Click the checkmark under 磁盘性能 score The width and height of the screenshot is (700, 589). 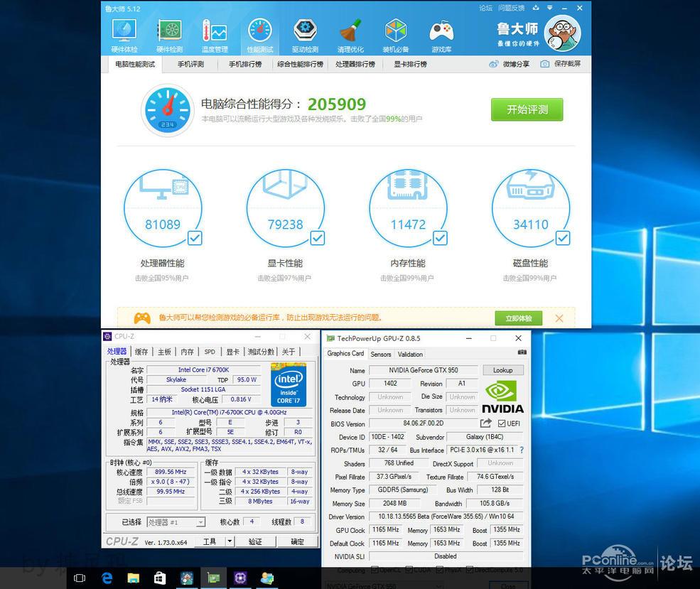562,238
